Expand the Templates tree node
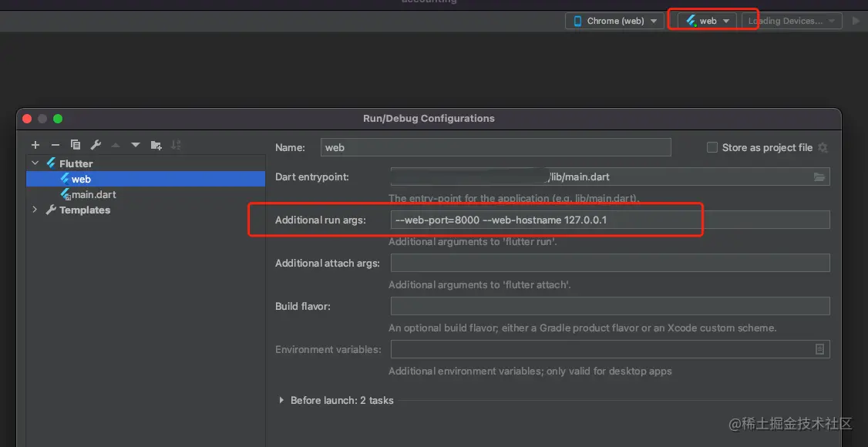This screenshot has width=868, height=447. pyautogui.click(x=35, y=210)
